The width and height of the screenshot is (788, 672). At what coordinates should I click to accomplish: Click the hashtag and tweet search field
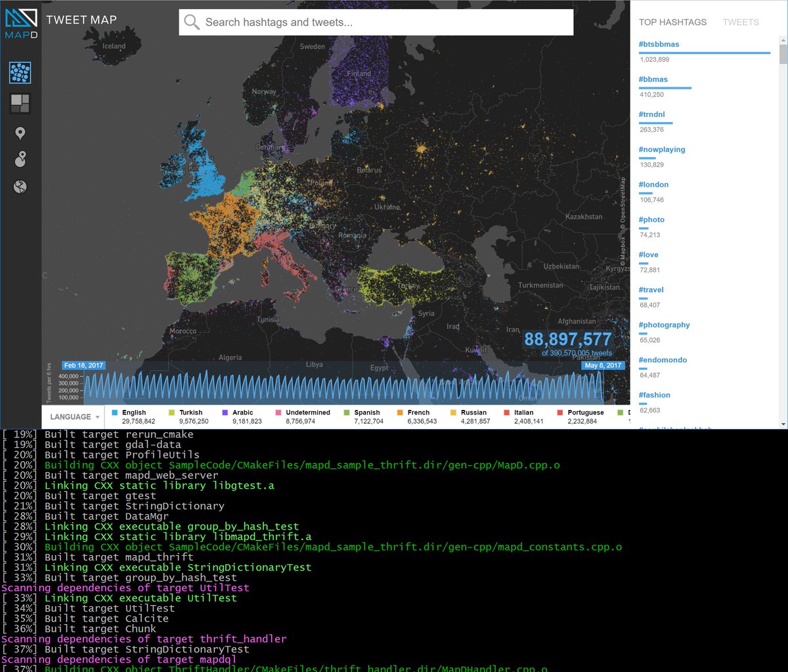376,22
